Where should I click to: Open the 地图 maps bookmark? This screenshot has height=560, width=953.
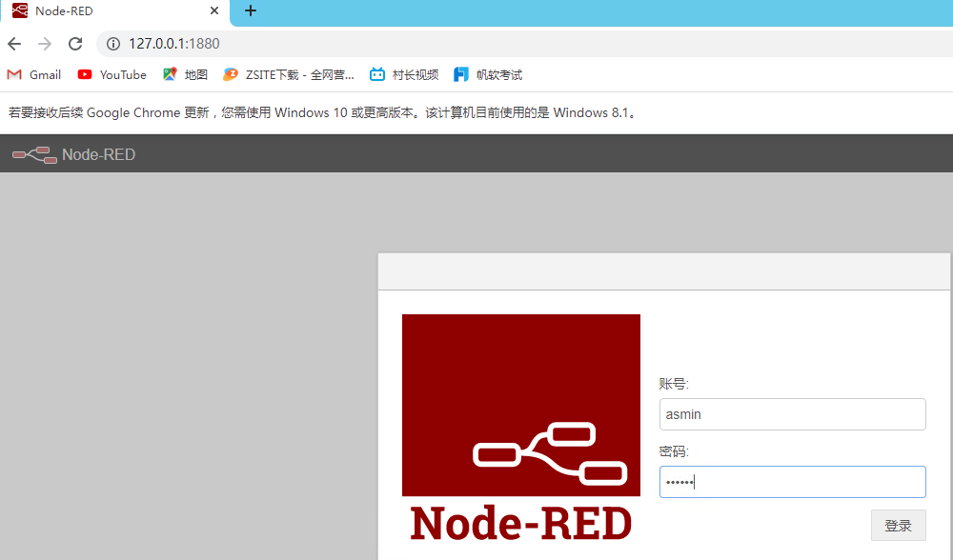(x=186, y=74)
